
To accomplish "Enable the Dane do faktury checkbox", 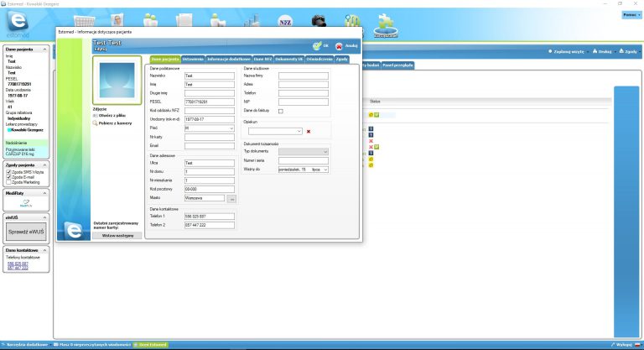I will coord(281,111).
